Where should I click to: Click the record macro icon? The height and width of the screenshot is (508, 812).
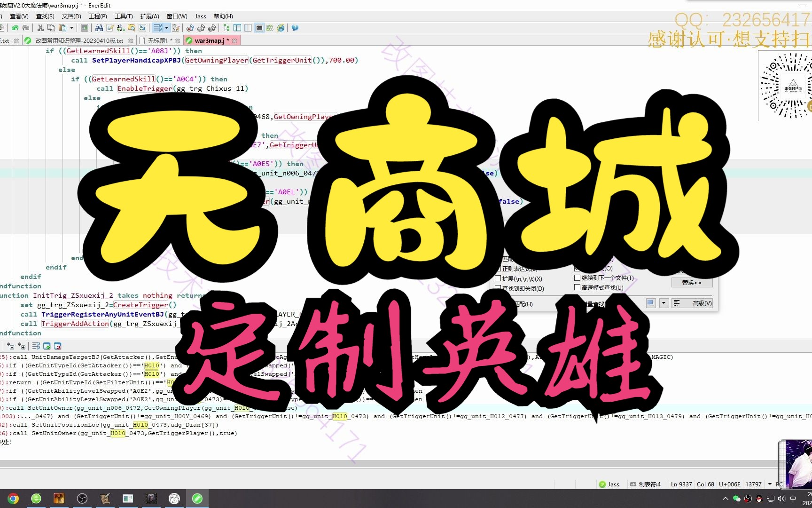[190, 28]
